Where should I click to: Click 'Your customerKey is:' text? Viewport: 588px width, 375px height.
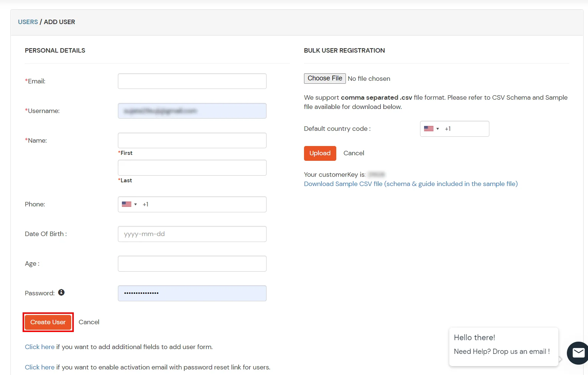pos(335,175)
